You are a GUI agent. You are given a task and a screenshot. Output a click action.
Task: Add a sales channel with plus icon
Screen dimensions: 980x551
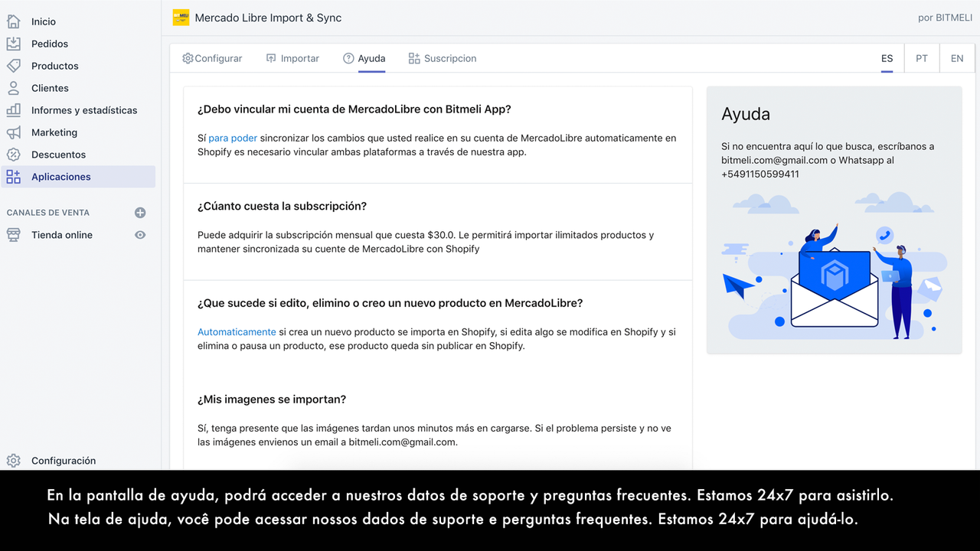tap(140, 213)
